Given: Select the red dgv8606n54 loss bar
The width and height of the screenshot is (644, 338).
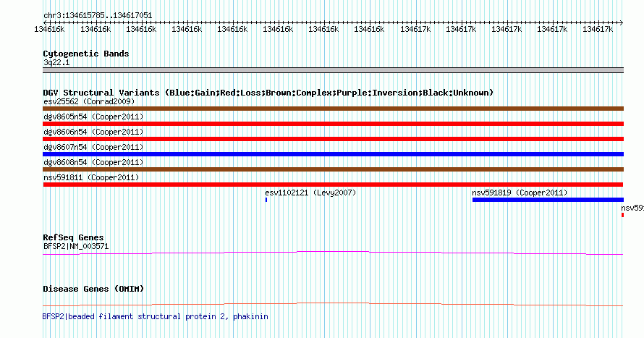Looking at the screenshot, I should 333,139.
